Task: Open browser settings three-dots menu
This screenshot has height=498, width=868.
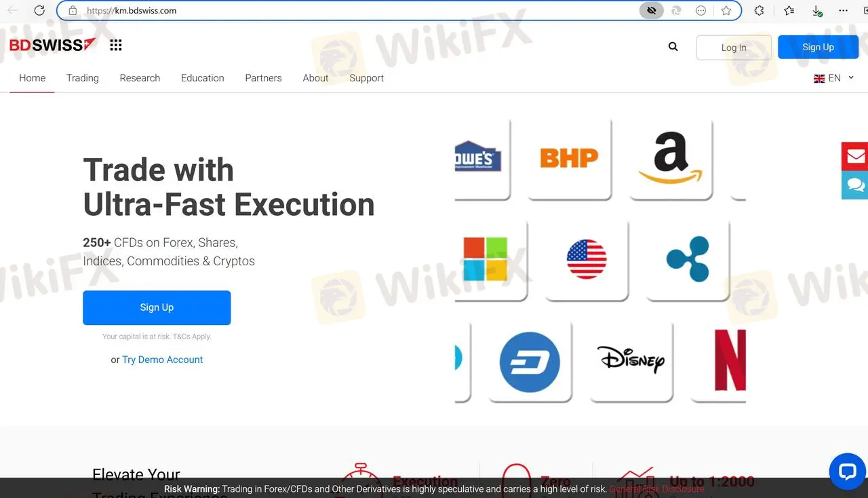Action: (844, 11)
